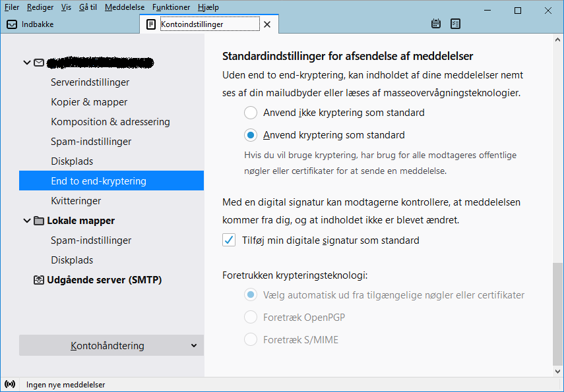The image size is (564, 392).
Task: Open the Funktioner menu
Action: (x=171, y=7)
